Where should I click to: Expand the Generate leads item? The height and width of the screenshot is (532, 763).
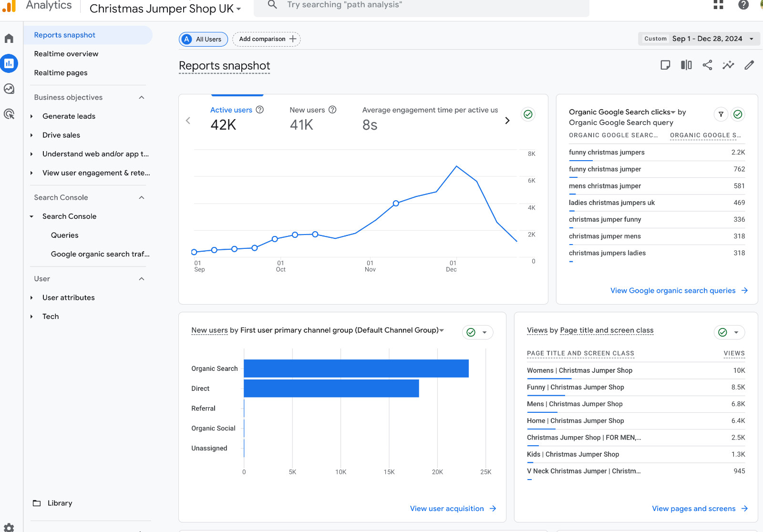31,116
